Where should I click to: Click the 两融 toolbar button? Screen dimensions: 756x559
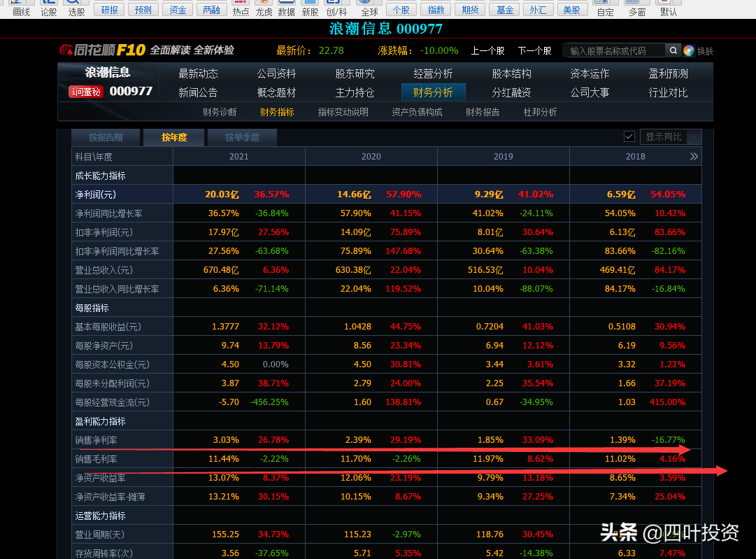[x=212, y=10]
